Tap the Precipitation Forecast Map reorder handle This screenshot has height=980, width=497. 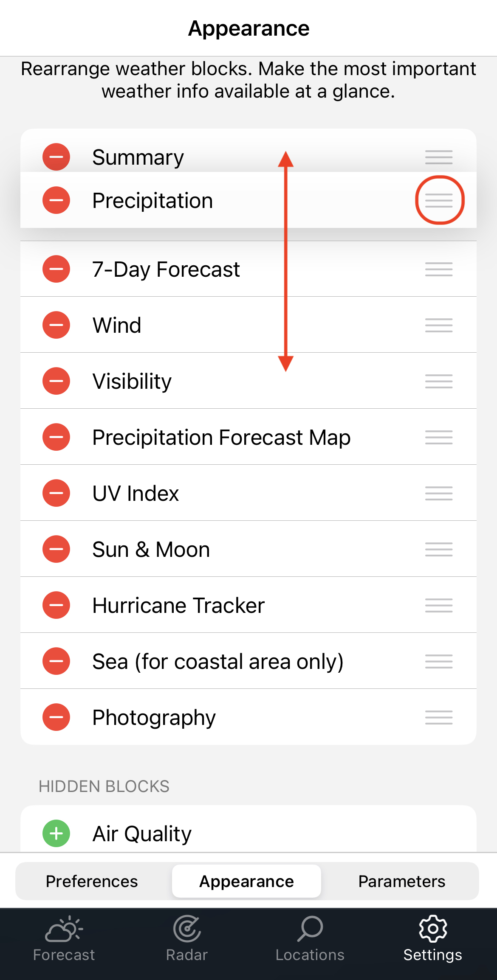click(x=439, y=437)
